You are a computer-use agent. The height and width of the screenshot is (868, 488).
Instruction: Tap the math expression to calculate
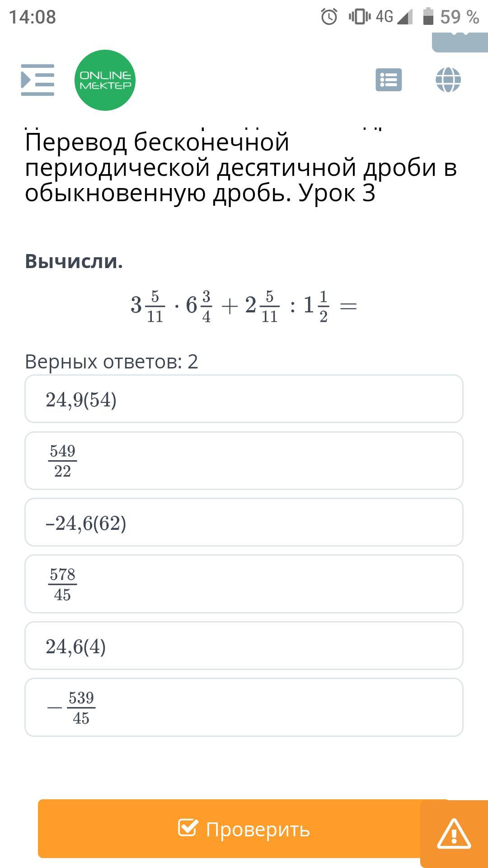point(244,307)
